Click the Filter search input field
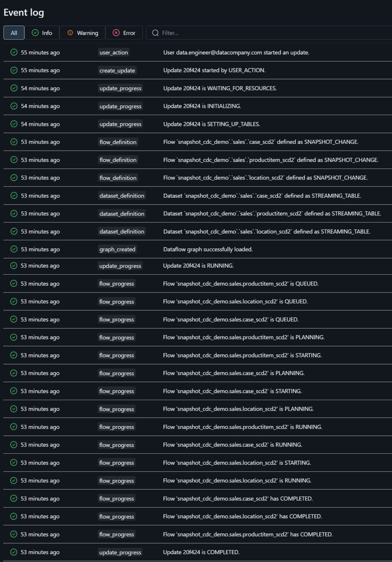 tap(262, 33)
